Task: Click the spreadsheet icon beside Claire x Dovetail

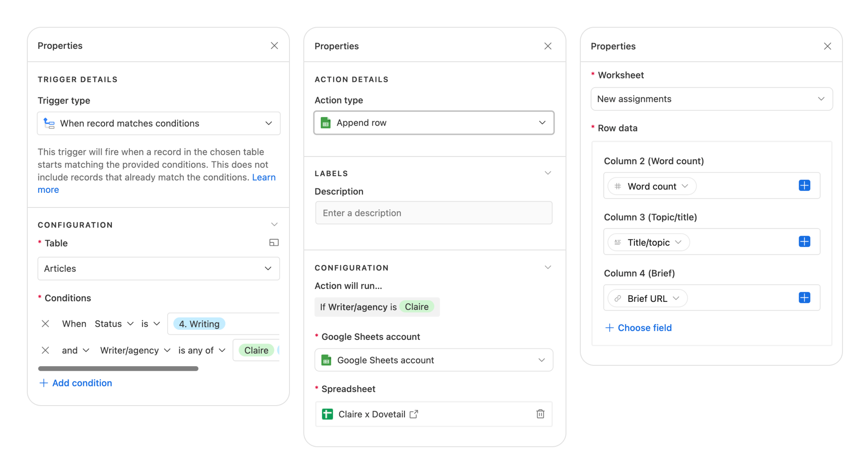Action: point(328,414)
